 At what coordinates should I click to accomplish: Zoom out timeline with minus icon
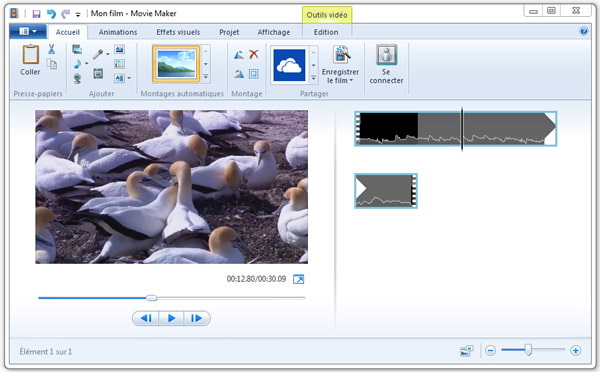491,350
